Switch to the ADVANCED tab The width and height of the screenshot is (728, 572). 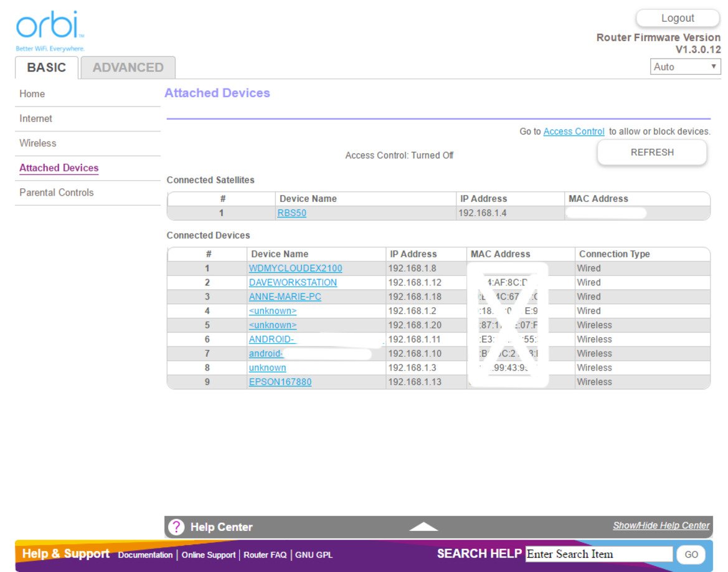pyautogui.click(x=128, y=67)
